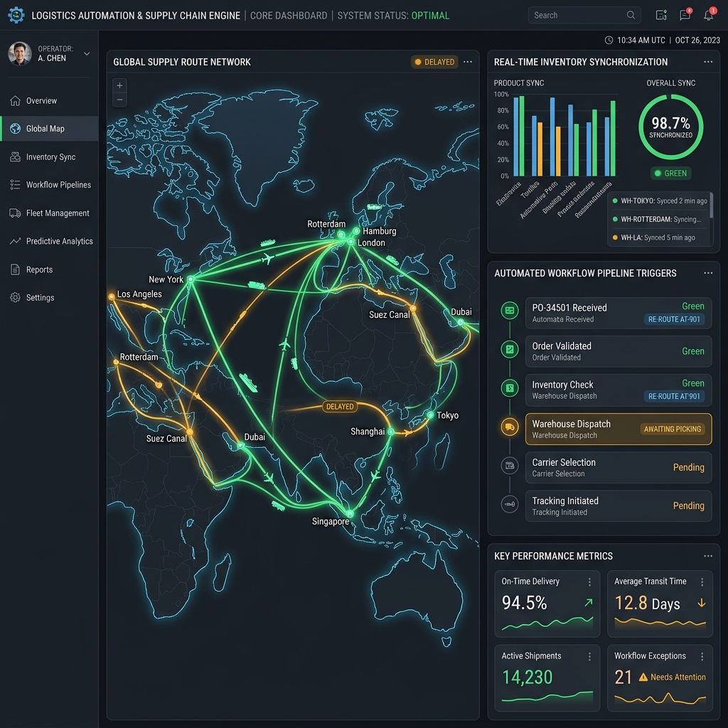This screenshot has height=728, width=728.
Task: Open Workflow Pipelines in sidebar
Action: [x=49, y=185]
